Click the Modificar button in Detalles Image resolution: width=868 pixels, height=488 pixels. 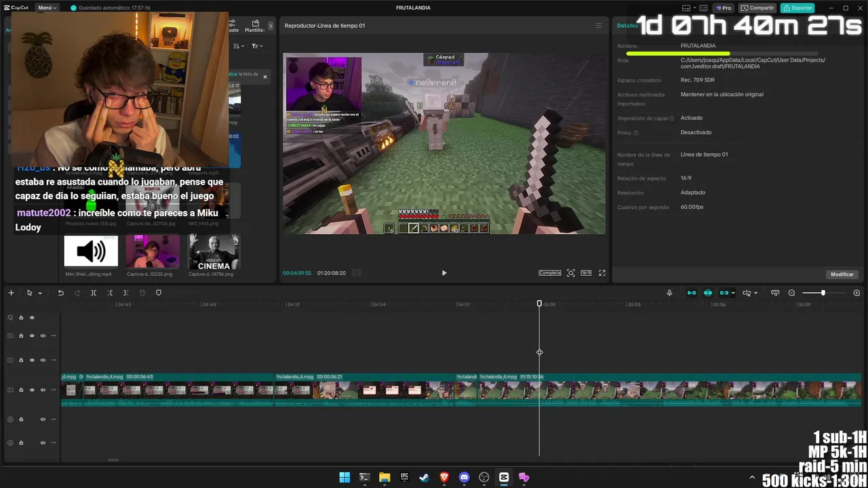pos(842,274)
